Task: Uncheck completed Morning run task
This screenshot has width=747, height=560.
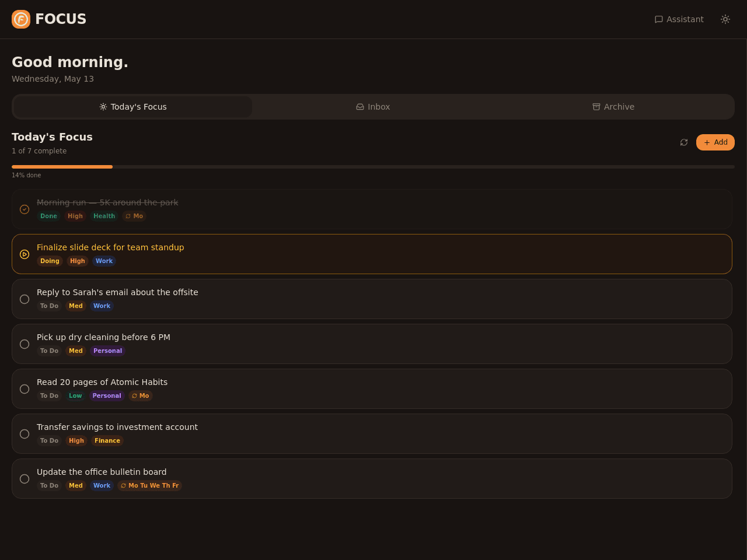Action: click(25, 209)
